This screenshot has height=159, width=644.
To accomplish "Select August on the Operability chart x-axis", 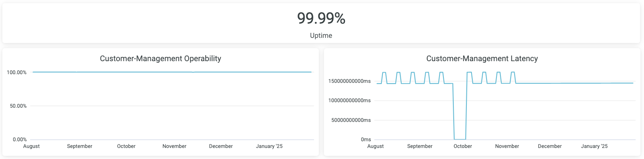I will 31,146.
